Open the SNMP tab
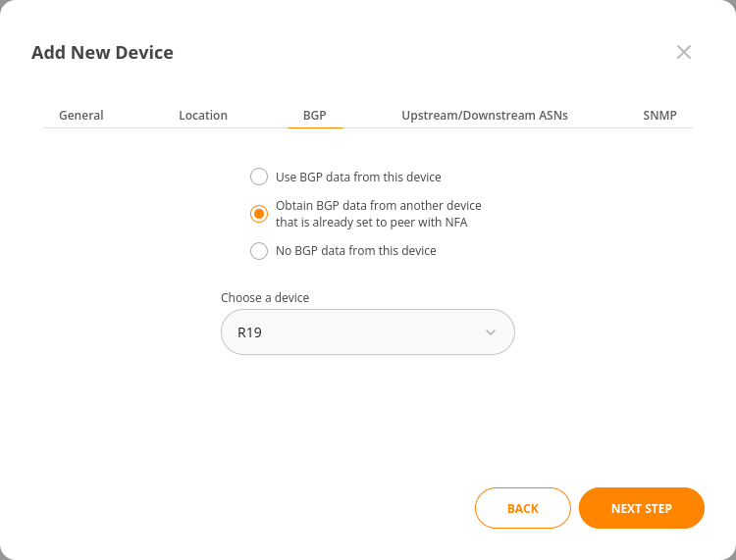Image resolution: width=736 pixels, height=560 pixels. pyautogui.click(x=659, y=115)
